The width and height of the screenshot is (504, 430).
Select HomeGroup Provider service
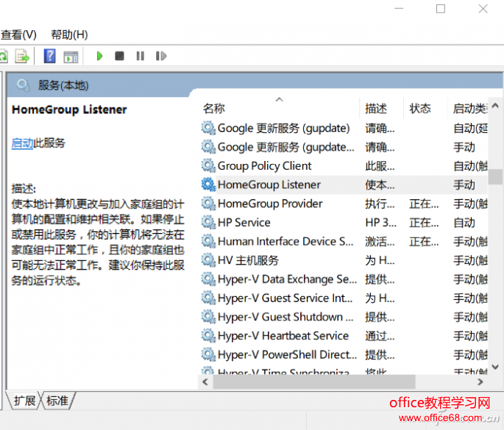pyautogui.click(x=344, y=204)
